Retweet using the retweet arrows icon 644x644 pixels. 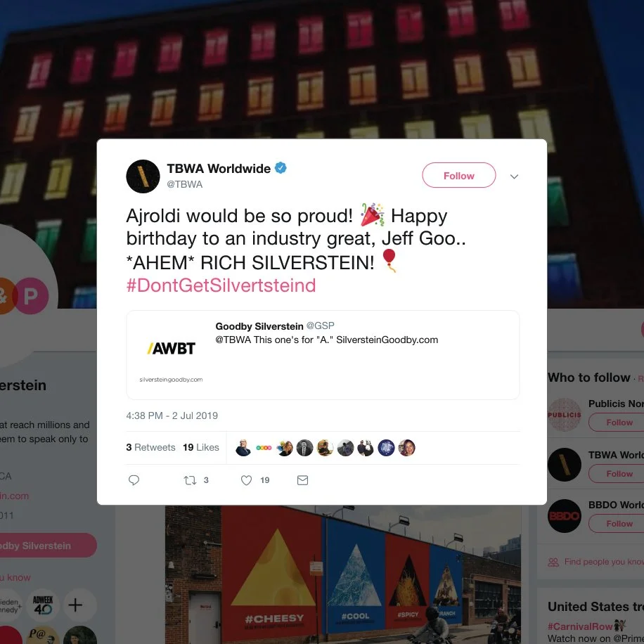tap(190, 480)
